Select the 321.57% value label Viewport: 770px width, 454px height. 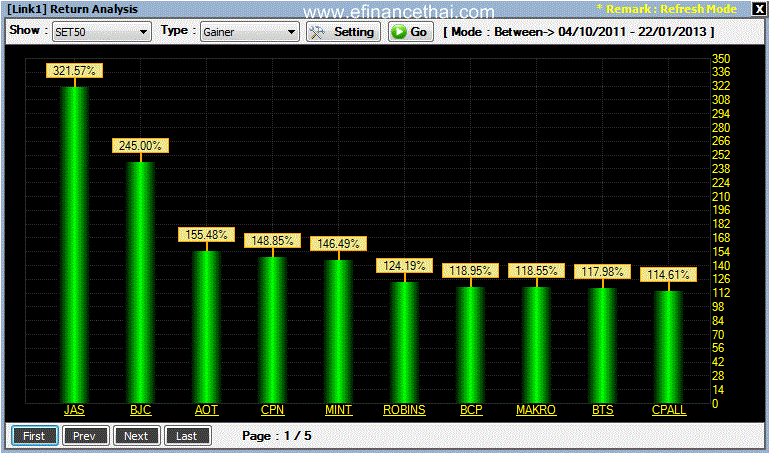pyautogui.click(x=75, y=71)
